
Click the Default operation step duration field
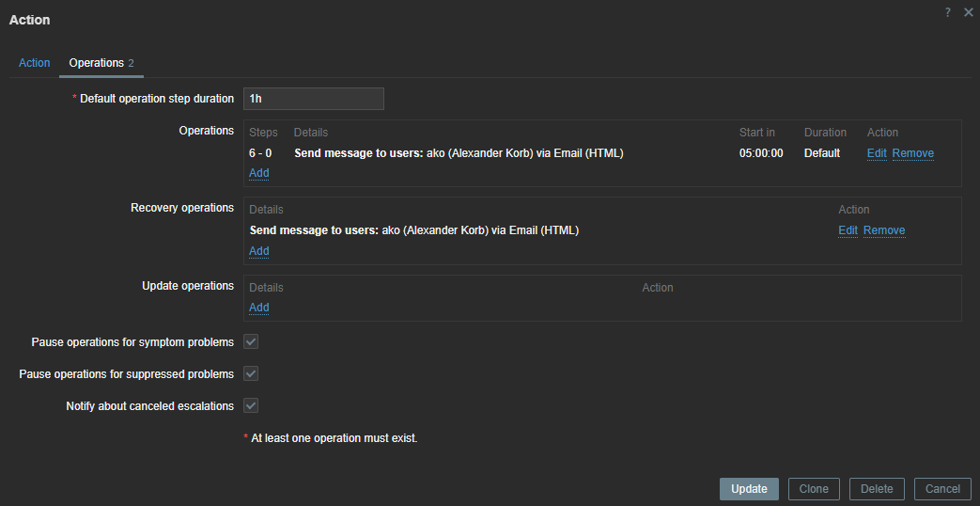(313, 99)
